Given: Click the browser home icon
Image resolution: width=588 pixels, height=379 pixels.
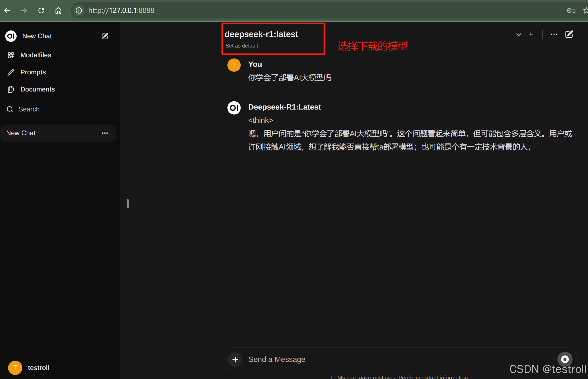Looking at the screenshot, I should [x=58, y=10].
